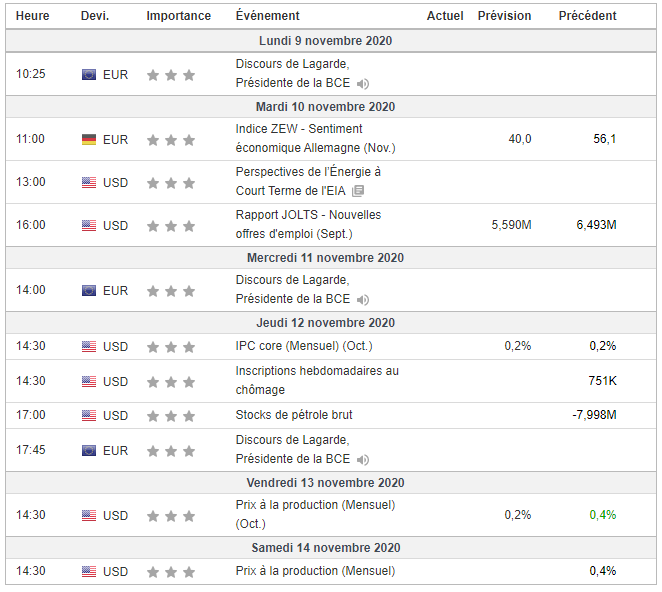Click EUR currency label in 11:00 row
This screenshot has width=662, height=592.
pos(115,140)
